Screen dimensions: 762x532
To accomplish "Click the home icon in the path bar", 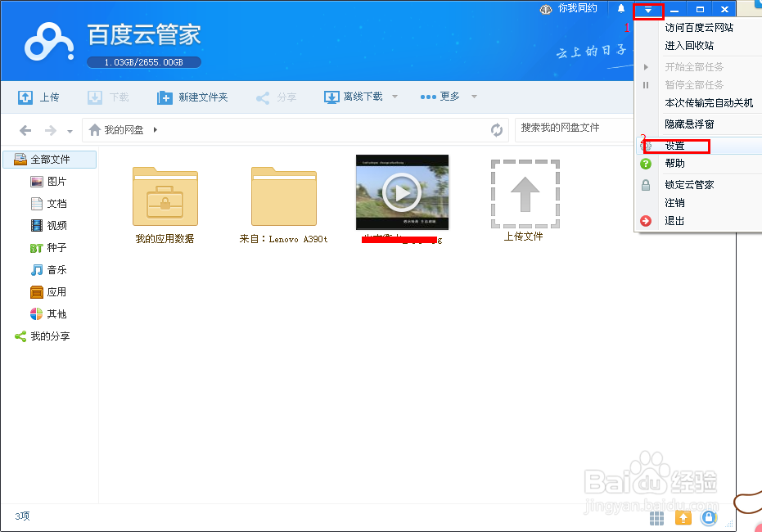I will 95,129.
